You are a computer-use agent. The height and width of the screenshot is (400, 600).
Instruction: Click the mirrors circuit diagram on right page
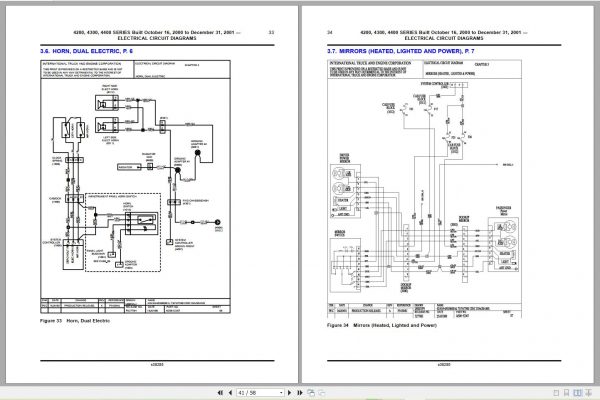click(x=424, y=189)
